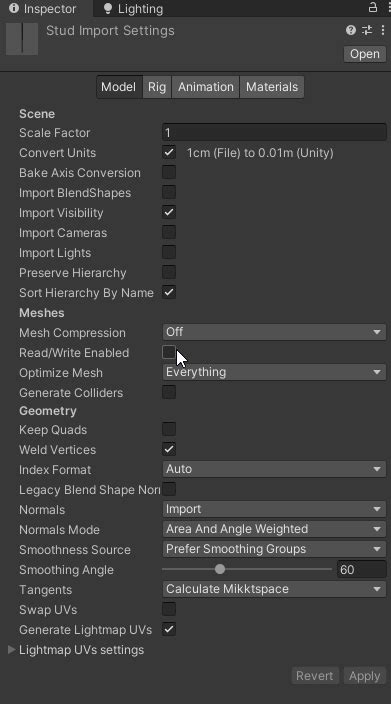Screen dimensions: 391x704
Task: Switch to the Lighting tab
Action: pos(133,9)
